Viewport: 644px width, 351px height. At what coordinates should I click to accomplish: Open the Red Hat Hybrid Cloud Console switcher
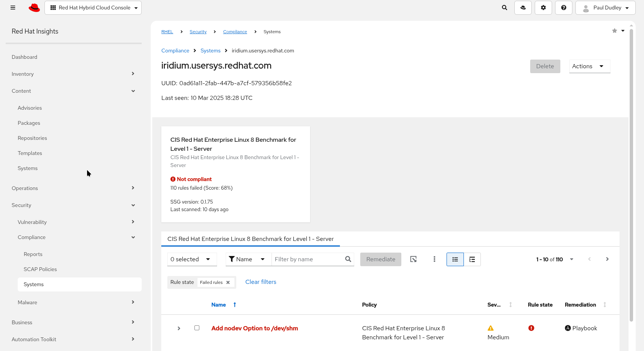click(x=93, y=8)
